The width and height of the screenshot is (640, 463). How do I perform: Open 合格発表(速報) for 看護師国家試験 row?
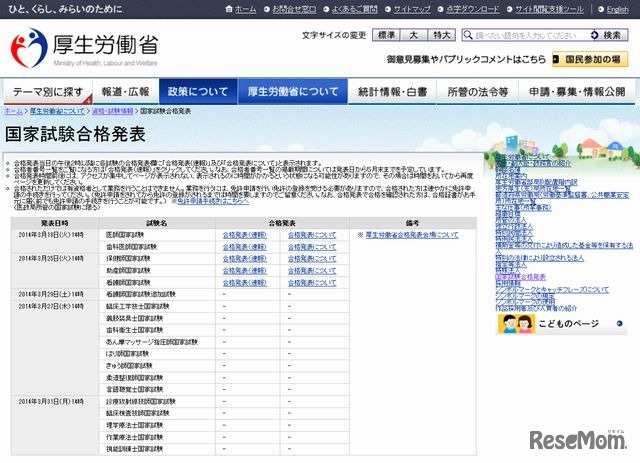pyautogui.click(x=244, y=283)
